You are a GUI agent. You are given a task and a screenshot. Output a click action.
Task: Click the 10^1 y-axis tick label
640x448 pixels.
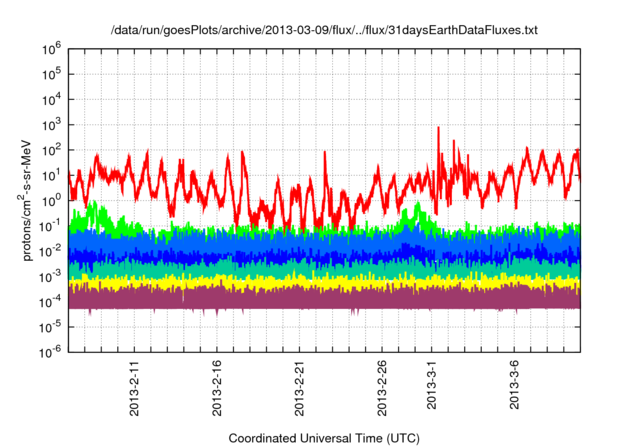pyautogui.click(x=51, y=176)
